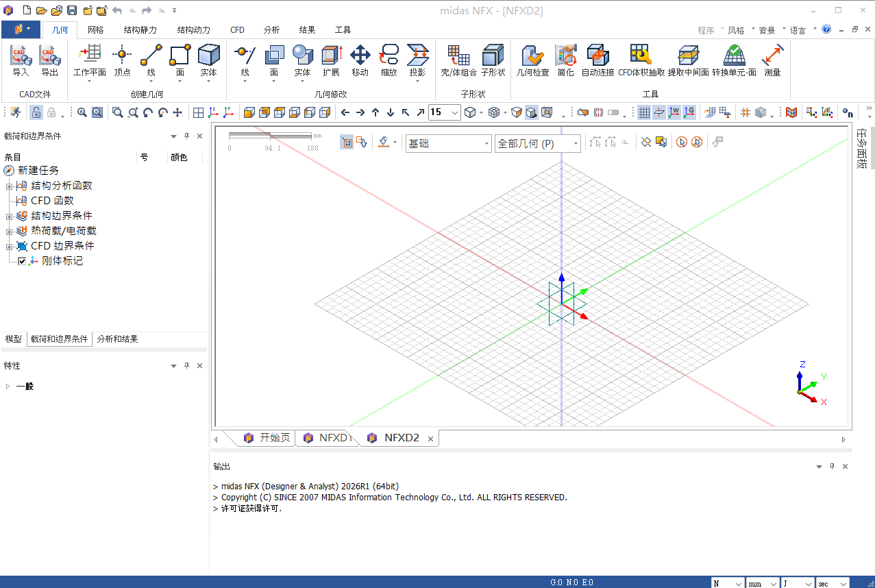Image resolution: width=875 pixels, height=588 pixels.
Task: Select the 几何检查 geometry check tool
Action: 532,56
